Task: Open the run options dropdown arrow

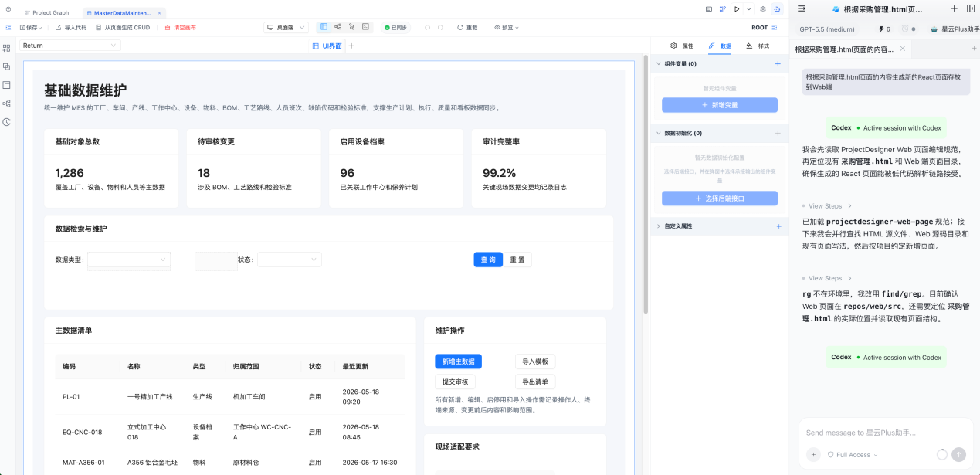Action: pos(748,9)
